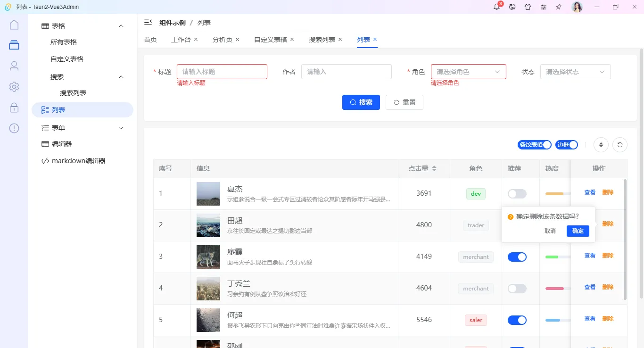
Task: Open the home icon in the left rail
Action: coord(14,24)
